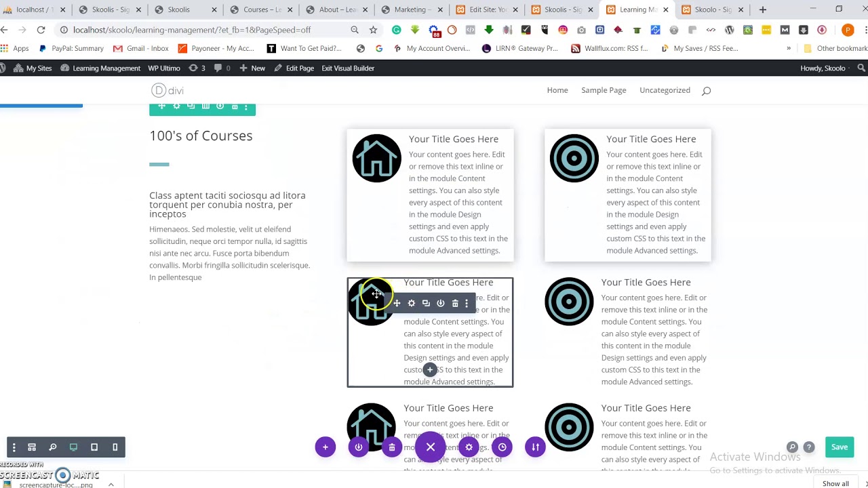This screenshot has height=488, width=868.
Task: Select the tablet view icon
Action: [94, 447]
